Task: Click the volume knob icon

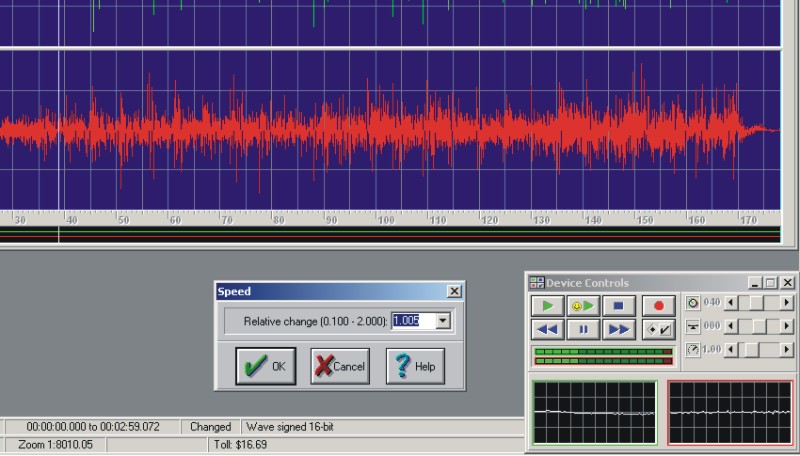Action: 693,303
